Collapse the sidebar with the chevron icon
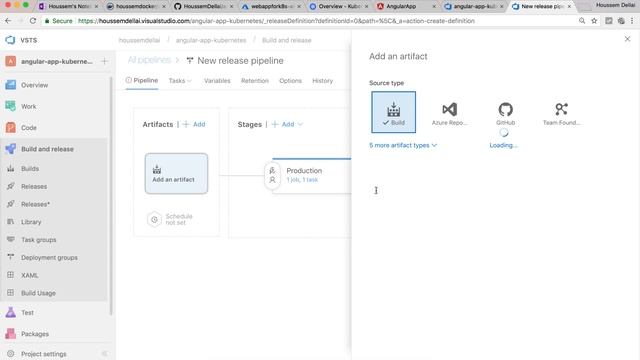This screenshot has width=640, height=360. [104, 354]
